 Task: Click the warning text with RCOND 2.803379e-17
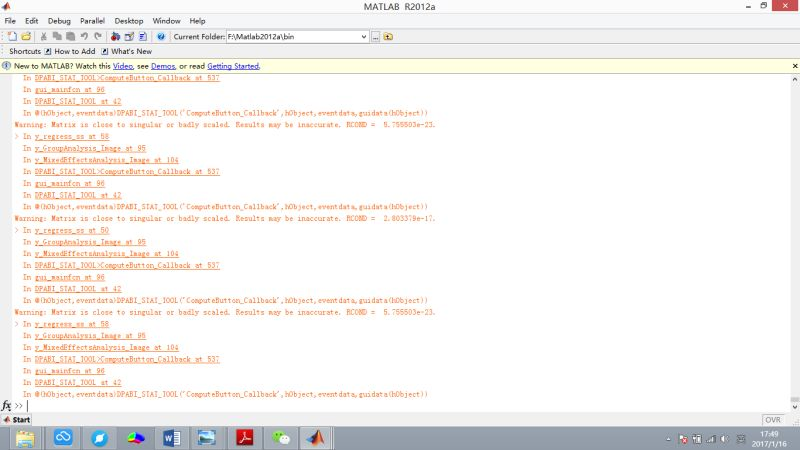click(225, 218)
